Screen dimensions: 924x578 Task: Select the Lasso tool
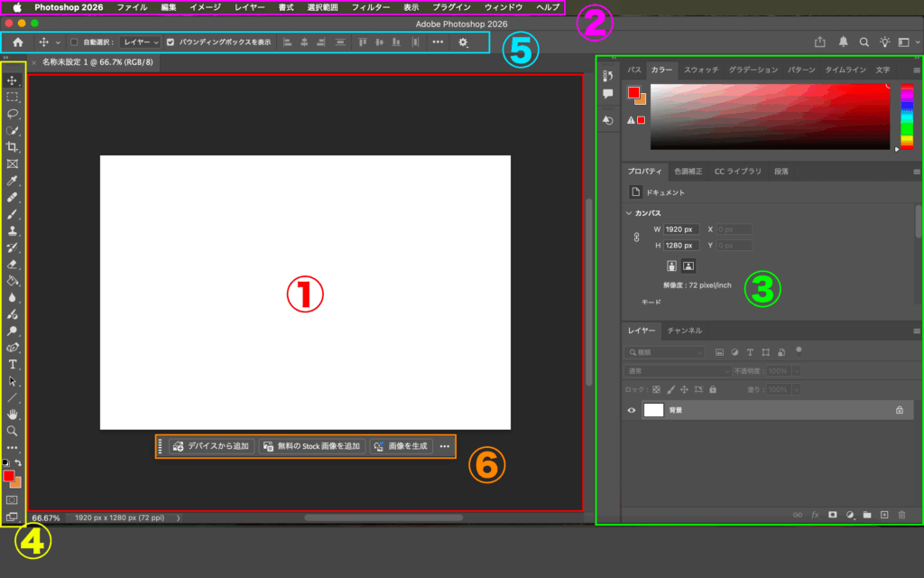point(13,114)
